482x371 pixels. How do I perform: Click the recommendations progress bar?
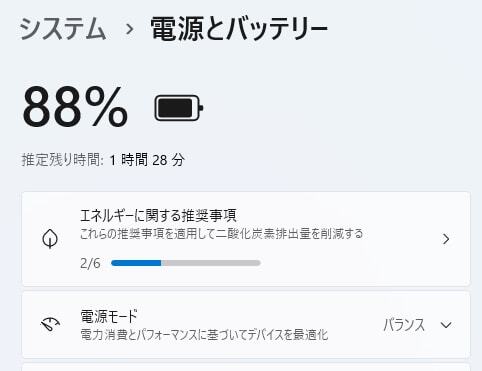coord(186,263)
